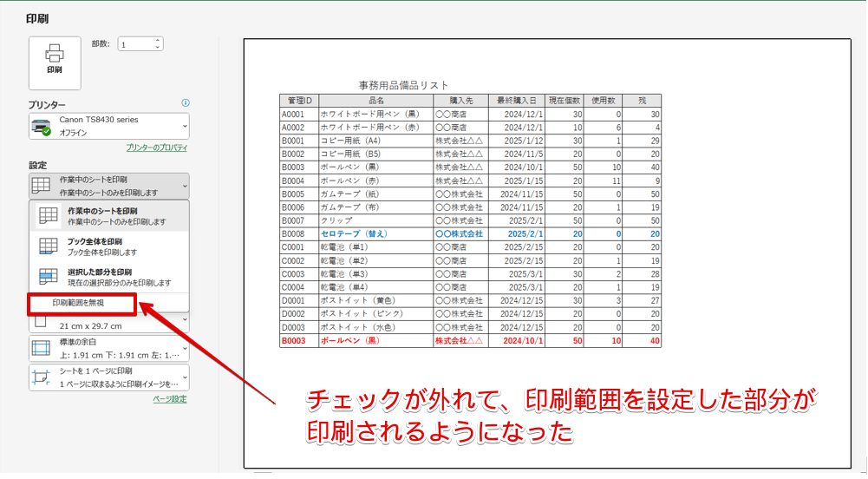Viewport: 868px width, 479px height.
Task: Collapse the 作業中のシートを印刷 settings dropdown
Action: (x=109, y=186)
